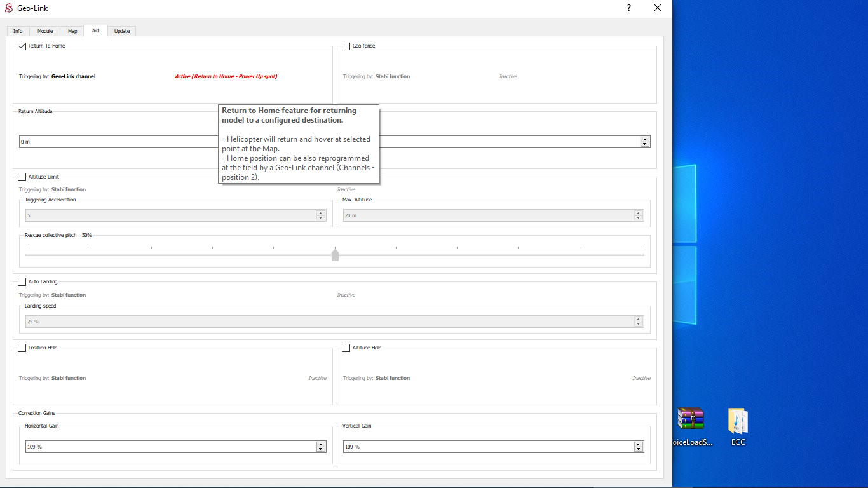Open the VoiceLoadS archive desktop icon
The image size is (868, 488).
[x=691, y=419]
